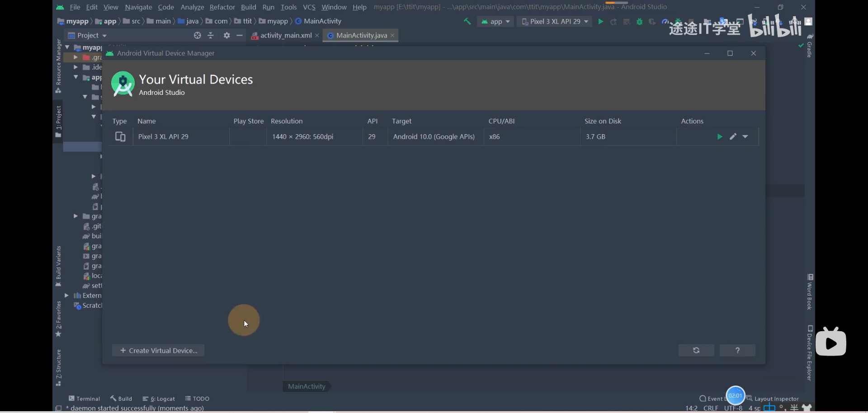Open more actions dropdown for Pixel 3 XL

745,137
